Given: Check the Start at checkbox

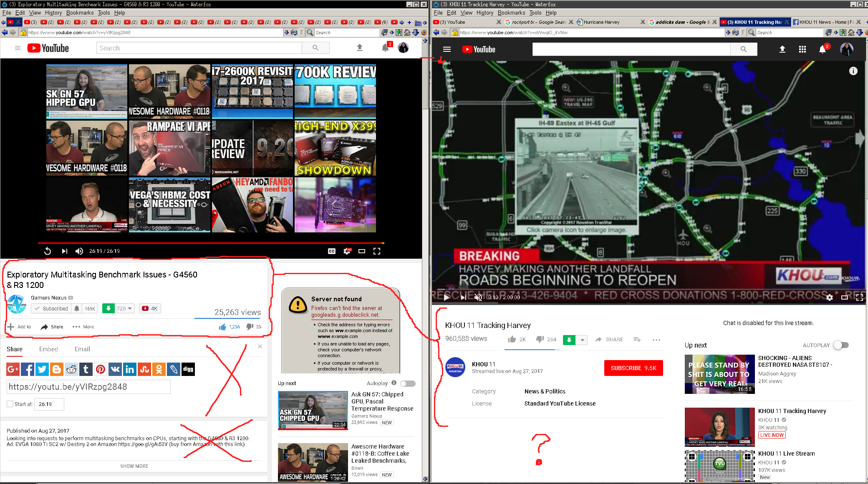Looking at the screenshot, I should (10, 404).
